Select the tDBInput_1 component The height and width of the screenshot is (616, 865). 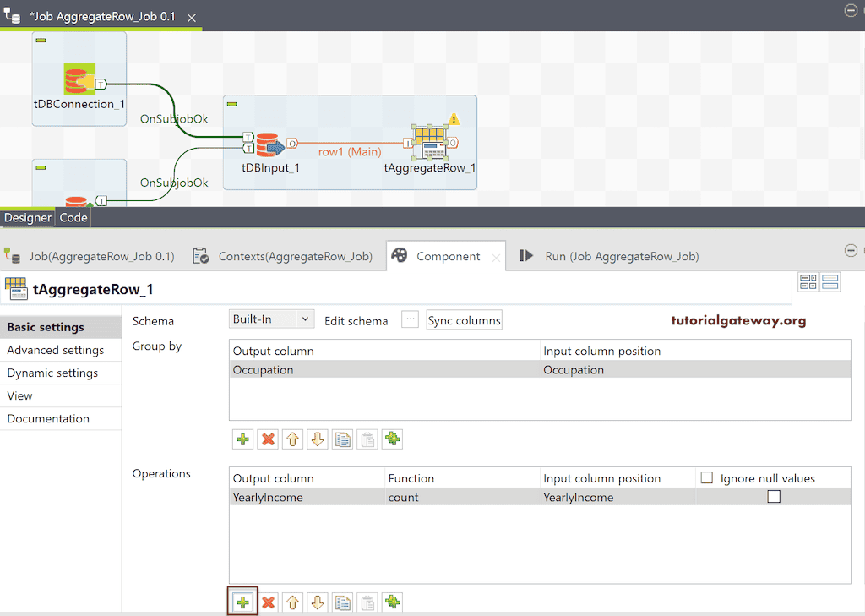click(x=269, y=145)
